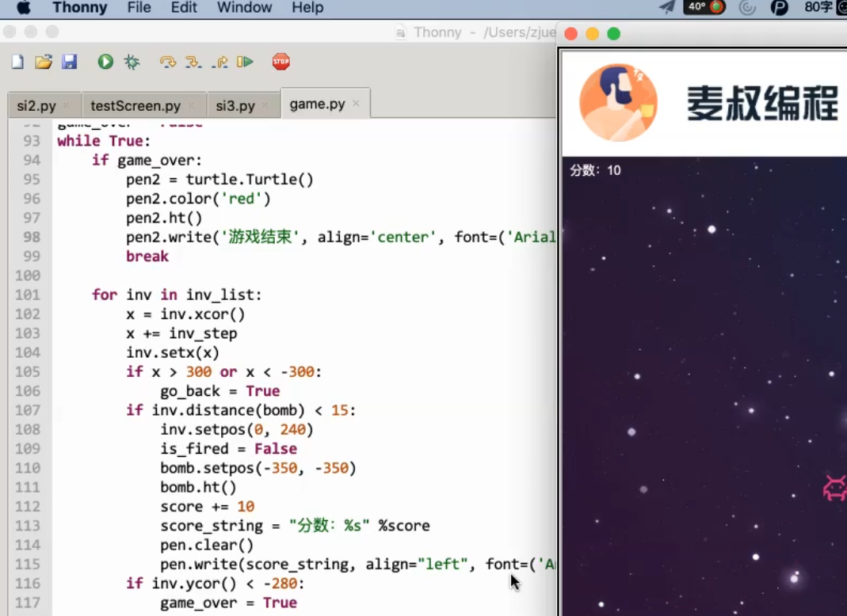Close the turtle game window with red button
The height and width of the screenshot is (616, 847).
(x=571, y=34)
